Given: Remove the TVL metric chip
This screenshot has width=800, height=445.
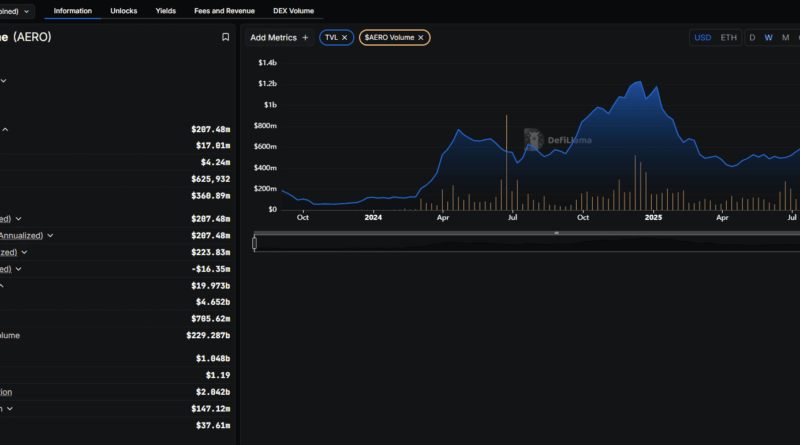Looking at the screenshot, I should [344, 38].
